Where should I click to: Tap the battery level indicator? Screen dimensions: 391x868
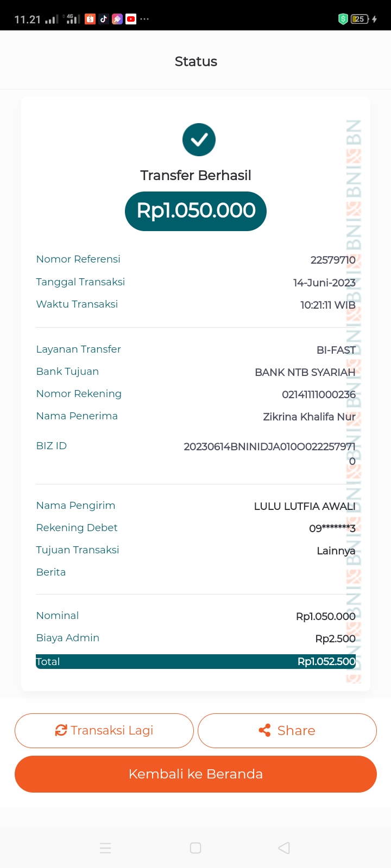(x=360, y=19)
